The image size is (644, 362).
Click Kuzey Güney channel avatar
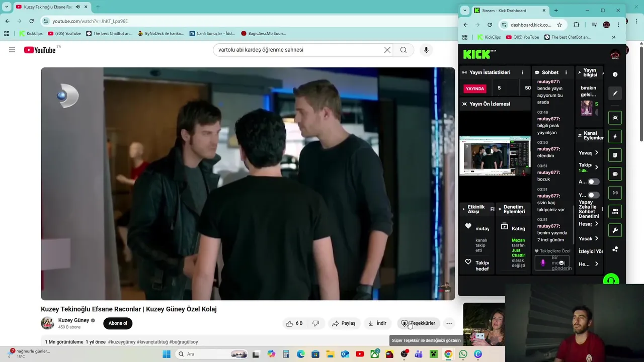point(47,323)
